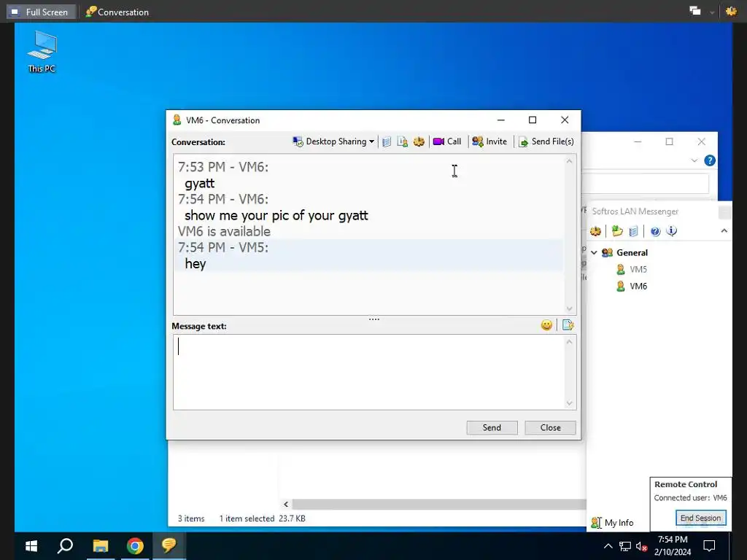The image size is (747, 560).
Task: Open the Windows Start menu
Action: pyautogui.click(x=31, y=545)
